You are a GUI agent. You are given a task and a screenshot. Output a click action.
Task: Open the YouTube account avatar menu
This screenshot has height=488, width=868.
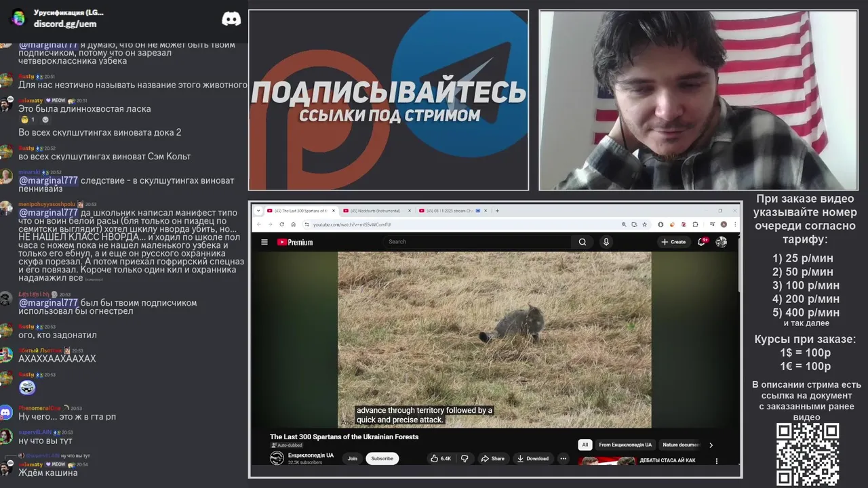pos(722,242)
